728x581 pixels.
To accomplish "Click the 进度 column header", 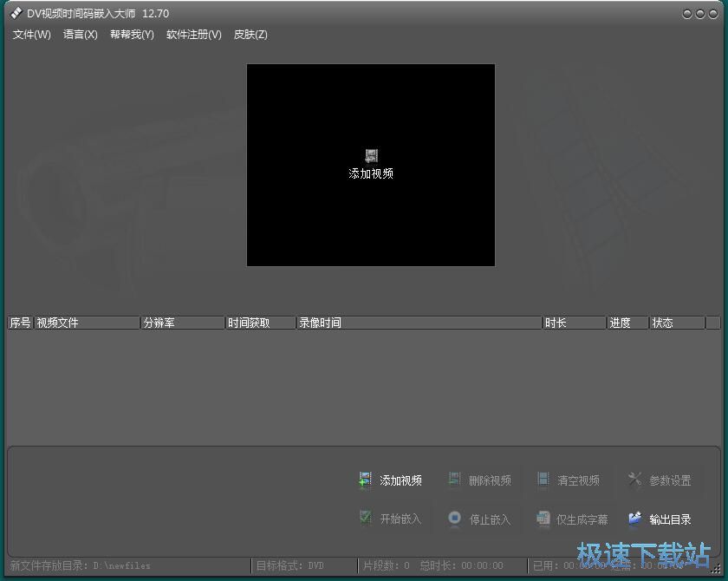I will 627,323.
